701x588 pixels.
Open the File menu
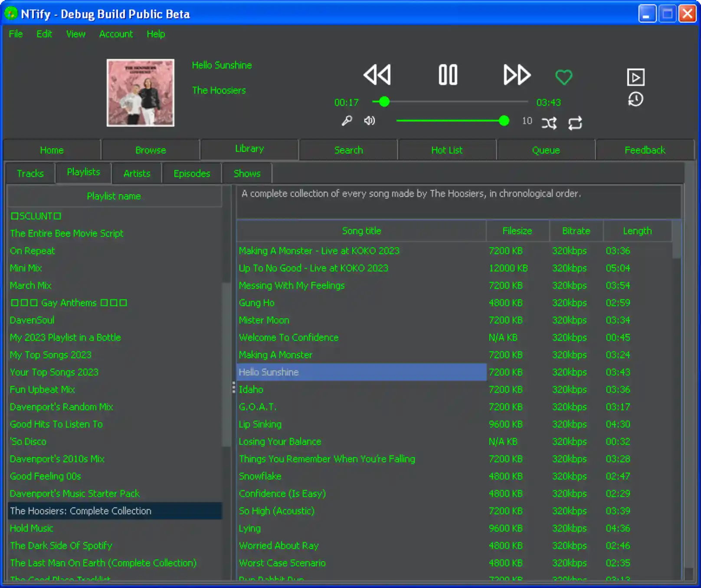(16, 34)
